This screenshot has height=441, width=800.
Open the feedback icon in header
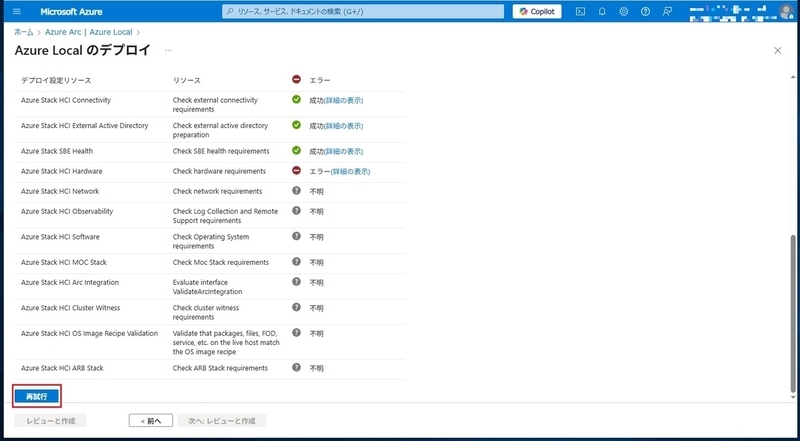(x=667, y=11)
